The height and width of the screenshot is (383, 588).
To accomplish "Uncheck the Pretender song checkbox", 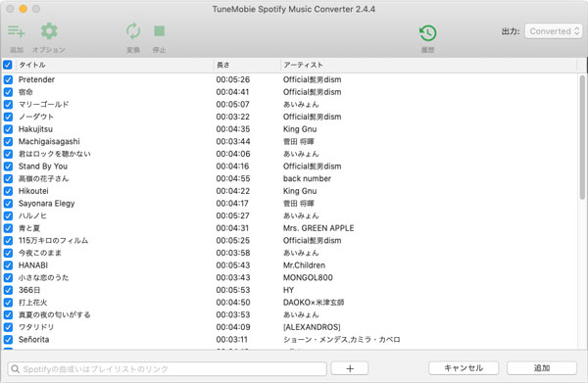I will (x=8, y=79).
